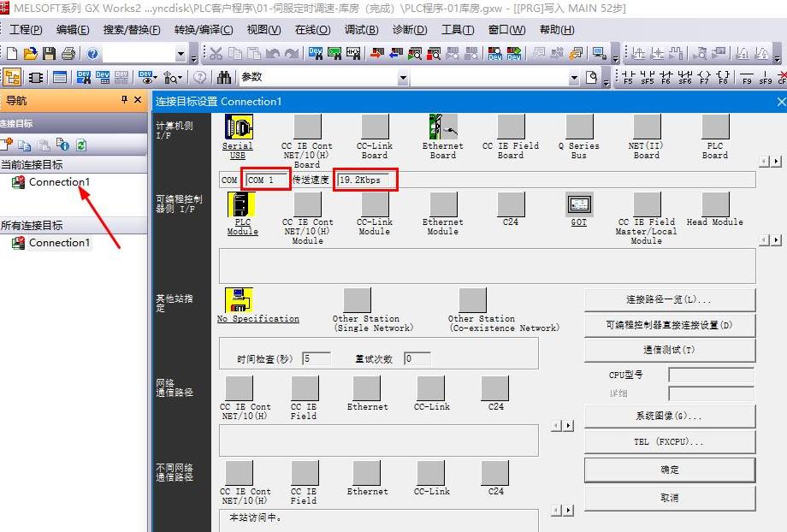Print using the printer toolbar icon
The width and height of the screenshot is (787, 532).
[68, 53]
